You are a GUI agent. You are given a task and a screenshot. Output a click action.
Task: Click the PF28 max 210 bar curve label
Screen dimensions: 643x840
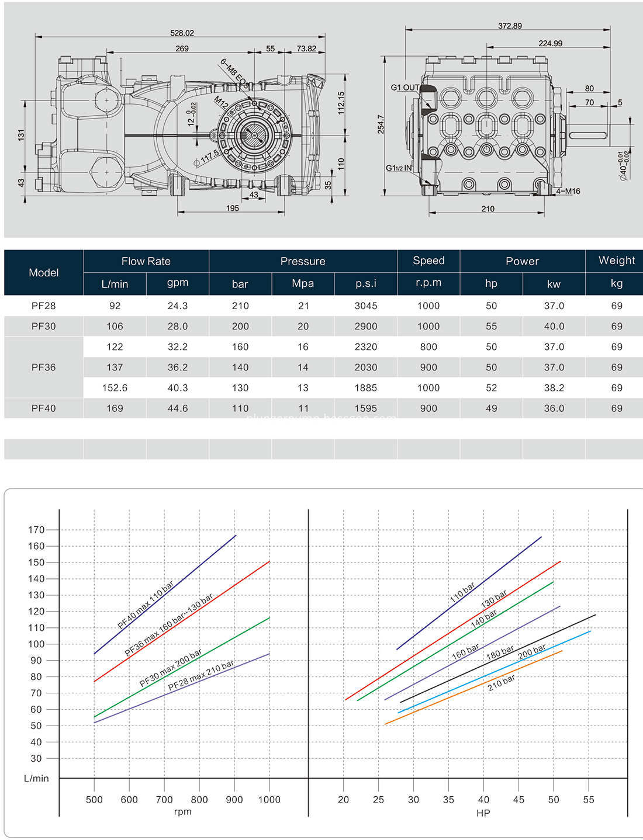click(201, 675)
